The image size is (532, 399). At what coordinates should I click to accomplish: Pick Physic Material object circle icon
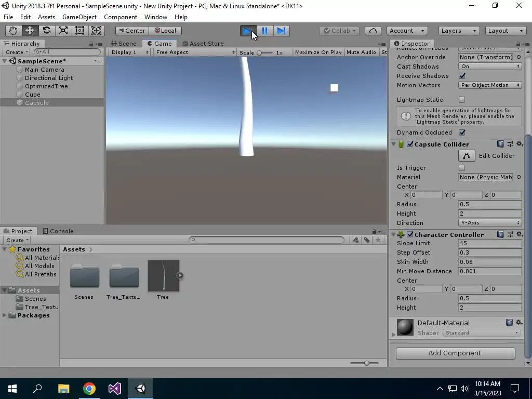click(x=519, y=177)
